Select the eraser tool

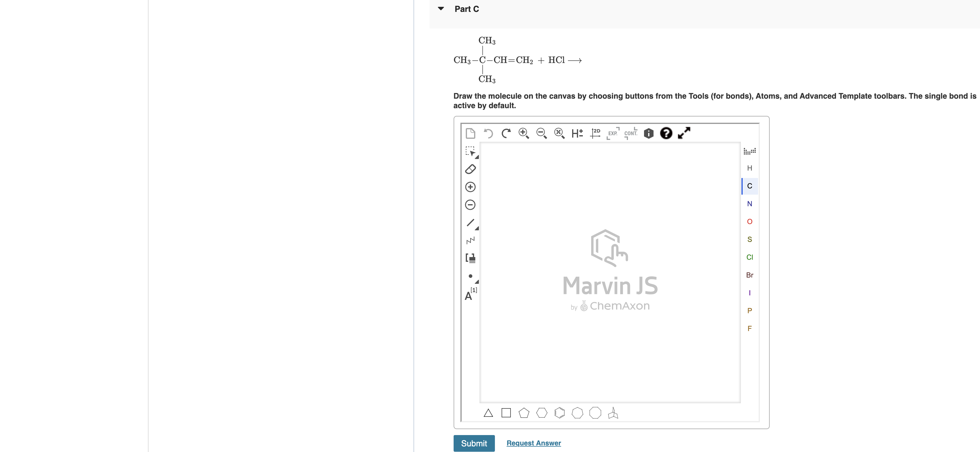(x=471, y=169)
